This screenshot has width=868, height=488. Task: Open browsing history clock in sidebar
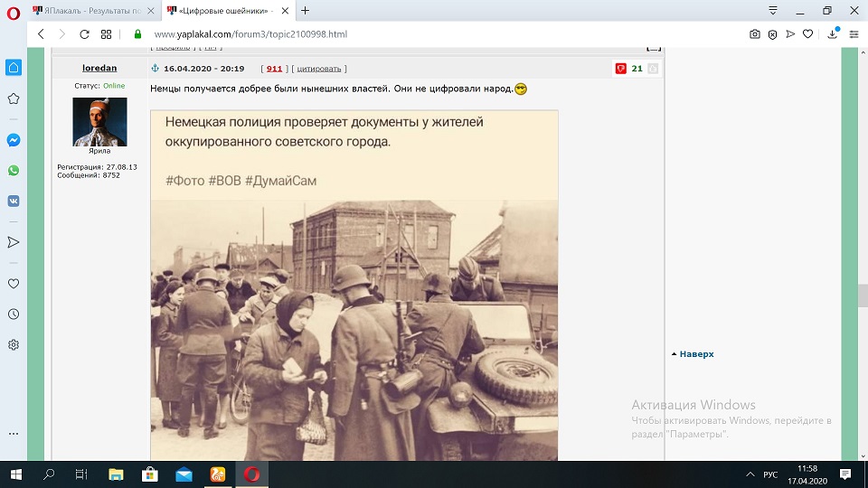(x=14, y=314)
